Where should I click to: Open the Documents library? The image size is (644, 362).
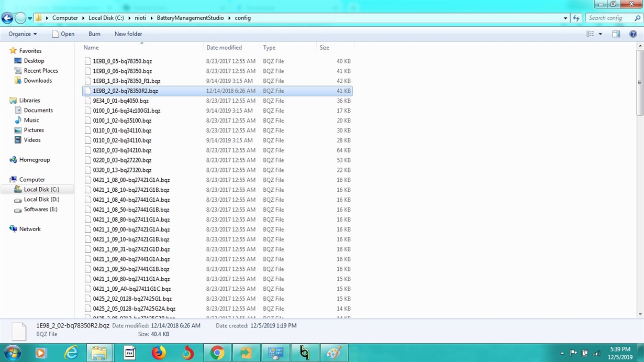click(38, 111)
